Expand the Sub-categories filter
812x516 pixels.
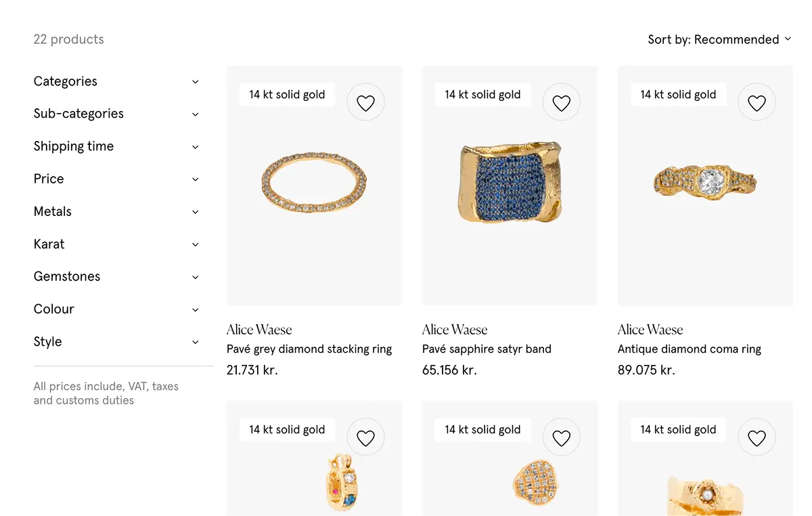coord(116,114)
